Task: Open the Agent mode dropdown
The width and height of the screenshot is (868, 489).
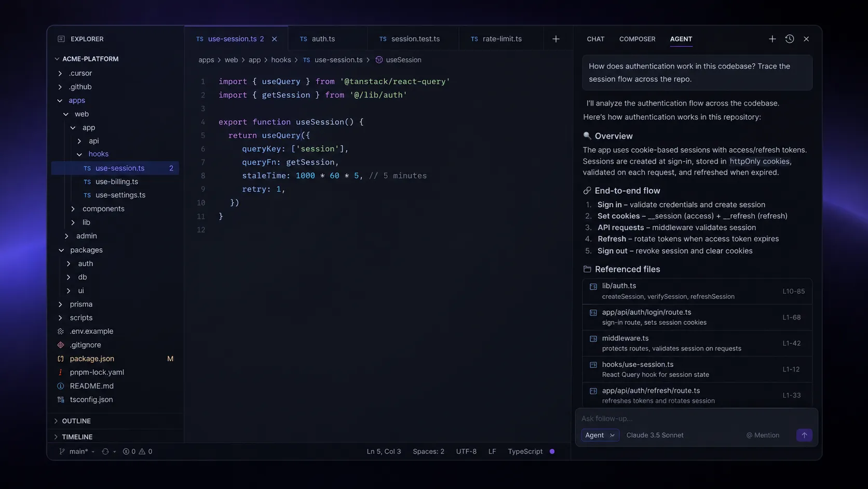Action: [x=600, y=435]
